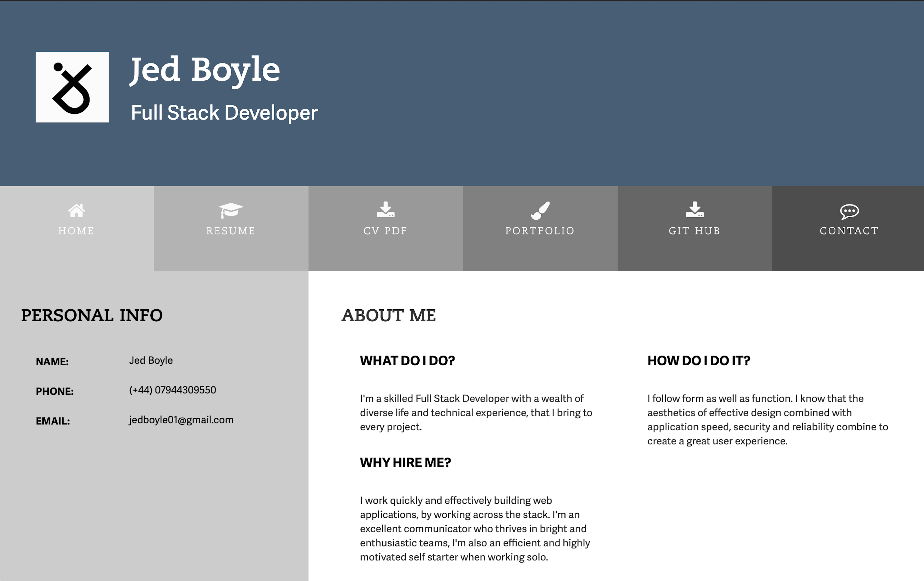Visit the GIT HUB nav label

(694, 231)
